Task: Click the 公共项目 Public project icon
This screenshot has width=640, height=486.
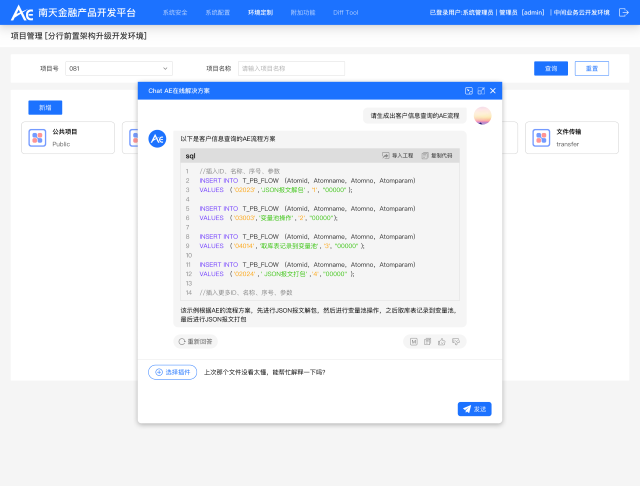Action: pyautogui.click(x=37, y=138)
